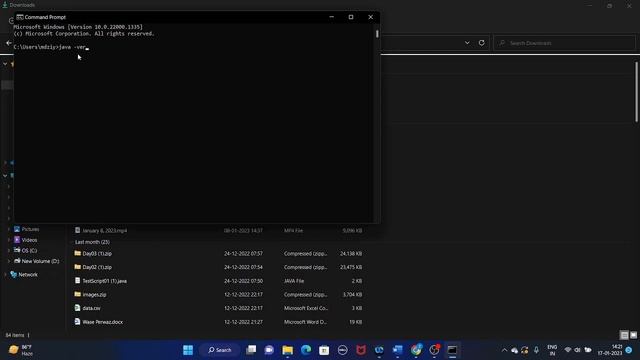Click the 24,138 KB size cell
640x360 pixels.
point(351,253)
